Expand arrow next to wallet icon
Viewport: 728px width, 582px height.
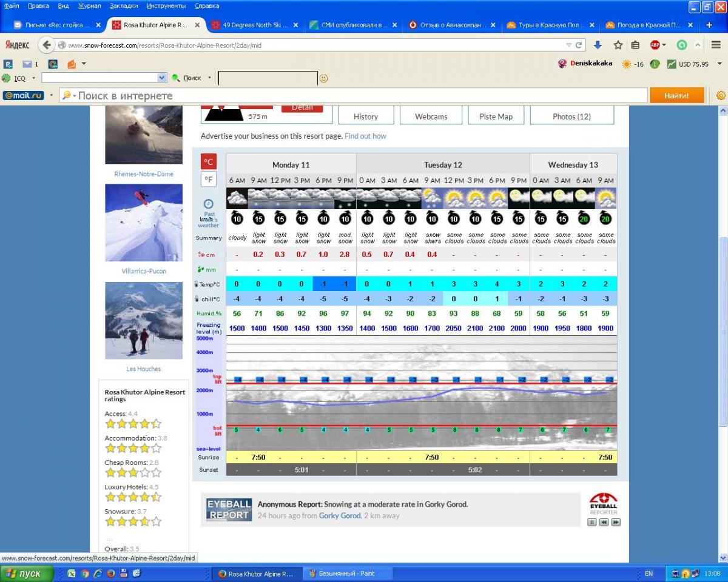click(x=84, y=64)
